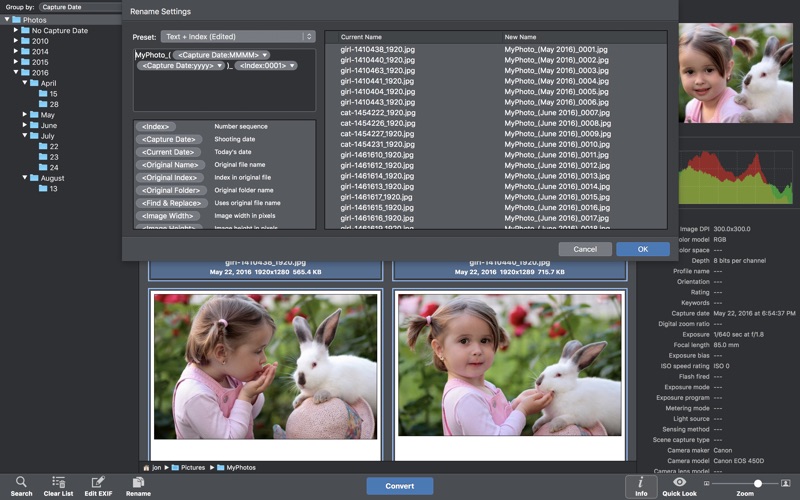Click the Clear List icon

58,482
